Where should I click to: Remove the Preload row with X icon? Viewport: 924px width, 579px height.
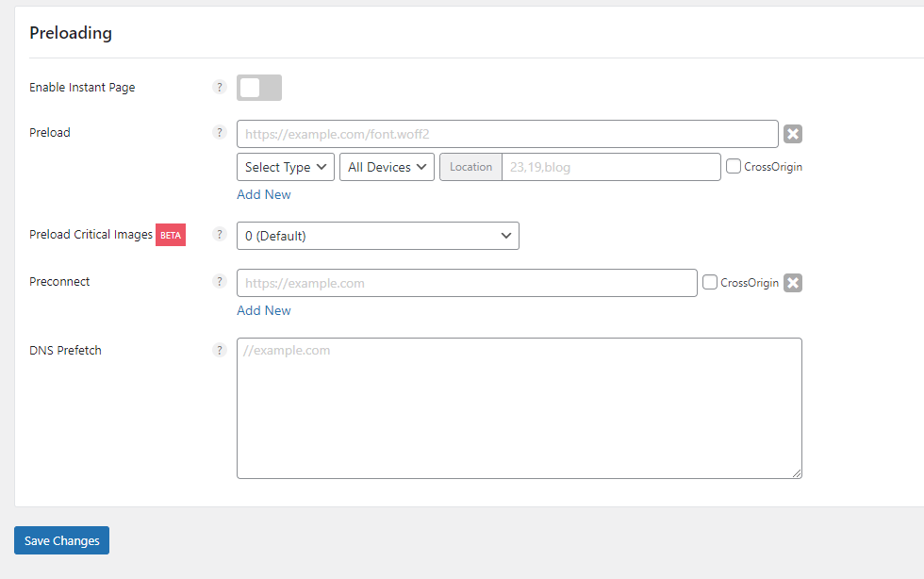tap(793, 134)
